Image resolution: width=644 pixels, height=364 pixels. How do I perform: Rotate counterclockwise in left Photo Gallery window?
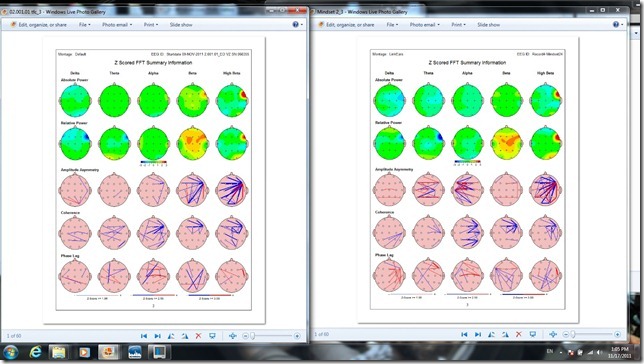[x=171, y=336]
